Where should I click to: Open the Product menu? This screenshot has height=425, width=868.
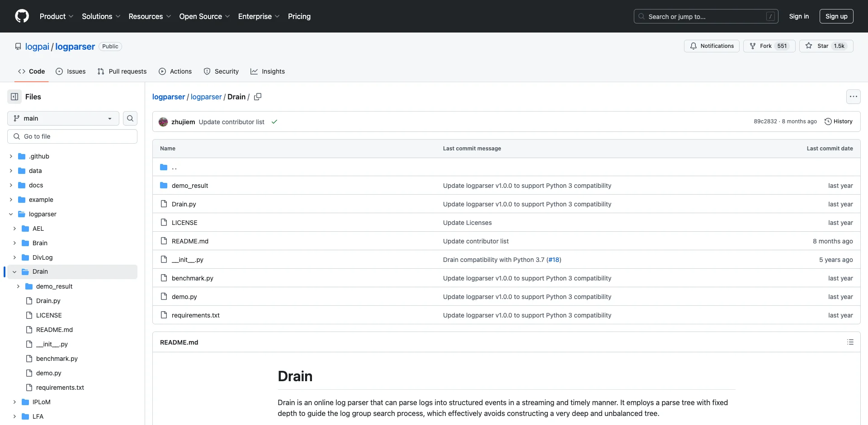point(57,16)
